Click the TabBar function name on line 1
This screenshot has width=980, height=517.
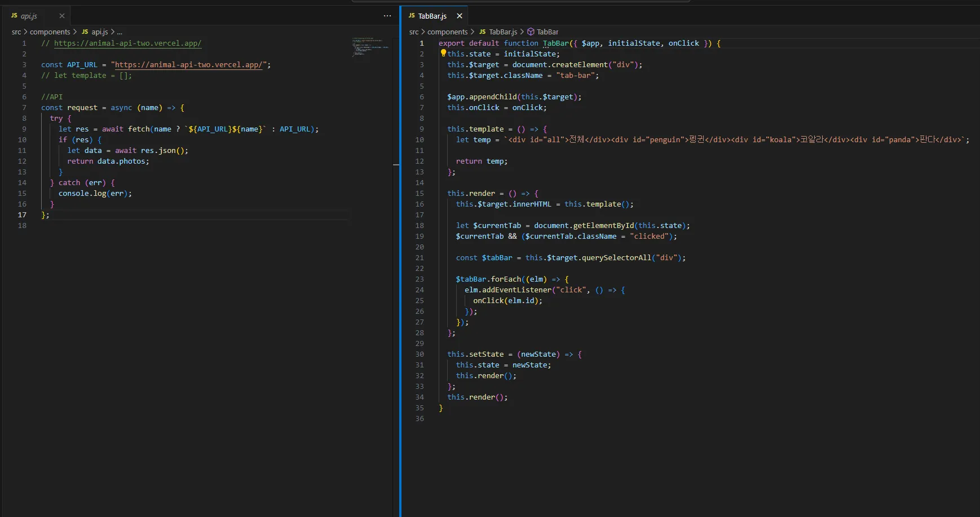click(556, 43)
